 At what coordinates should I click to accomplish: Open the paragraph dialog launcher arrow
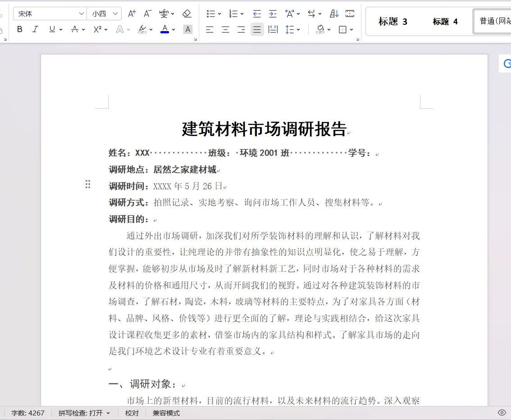[357, 39]
